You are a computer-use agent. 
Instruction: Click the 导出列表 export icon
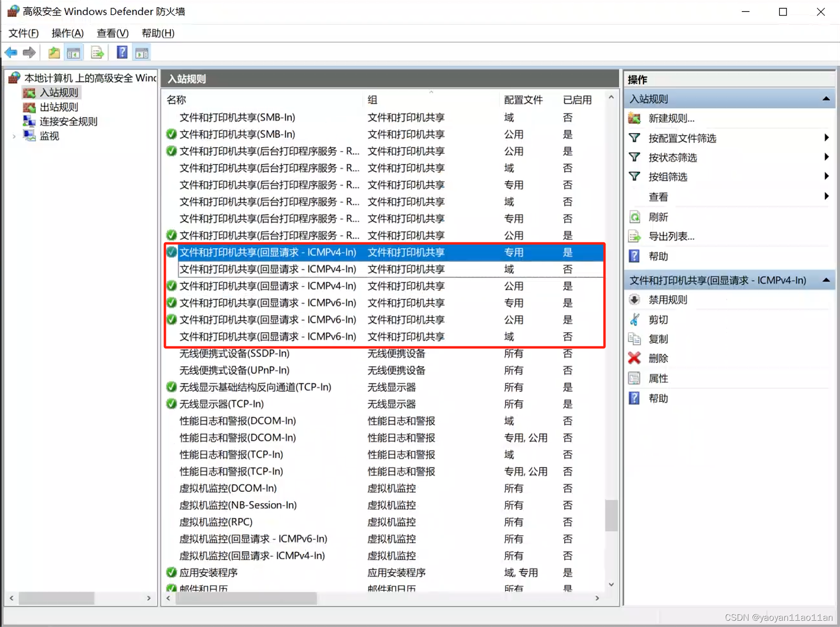coord(634,237)
